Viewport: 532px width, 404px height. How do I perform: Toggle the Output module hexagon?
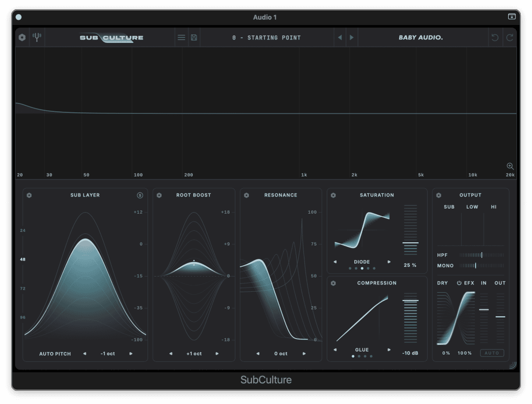[438, 195]
